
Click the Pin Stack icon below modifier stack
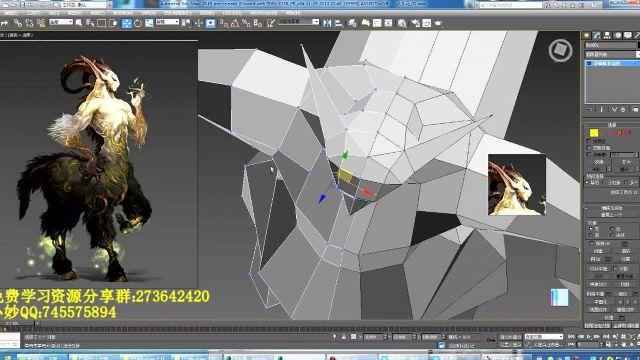(589, 110)
